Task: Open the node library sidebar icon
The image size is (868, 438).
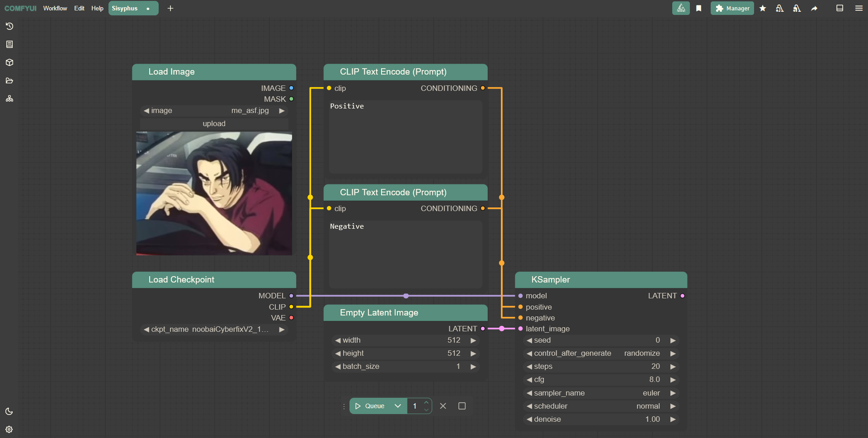Action: [9, 44]
